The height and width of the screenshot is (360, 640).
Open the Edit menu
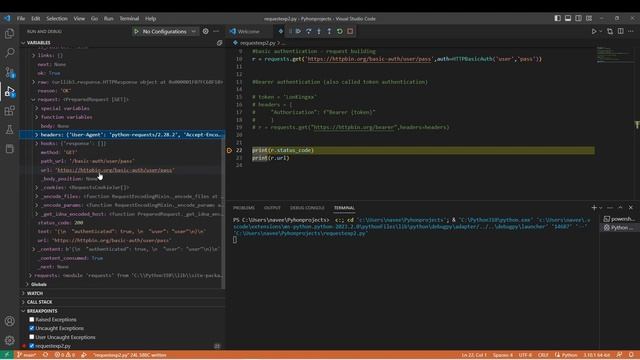(x=36, y=18)
